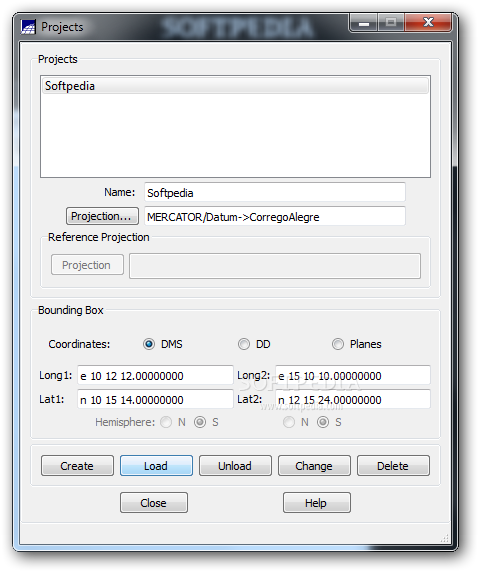Click the Delete button
Image resolution: width=479 pixels, height=572 pixels.
[x=393, y=465]
